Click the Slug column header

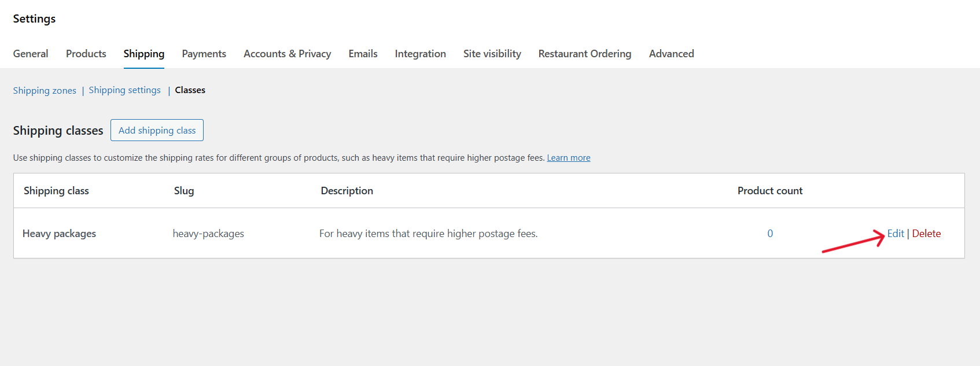[x=184, y=191]
